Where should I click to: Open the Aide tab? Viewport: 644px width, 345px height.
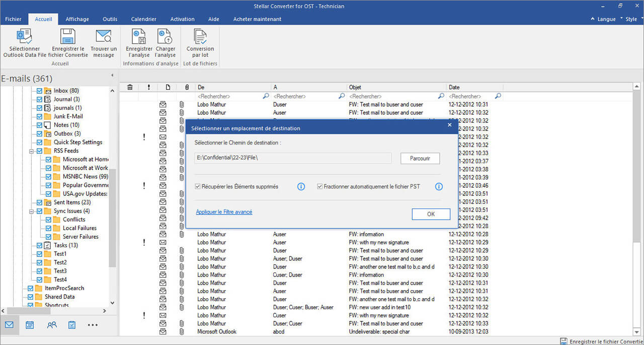click(x=213, y=19)
